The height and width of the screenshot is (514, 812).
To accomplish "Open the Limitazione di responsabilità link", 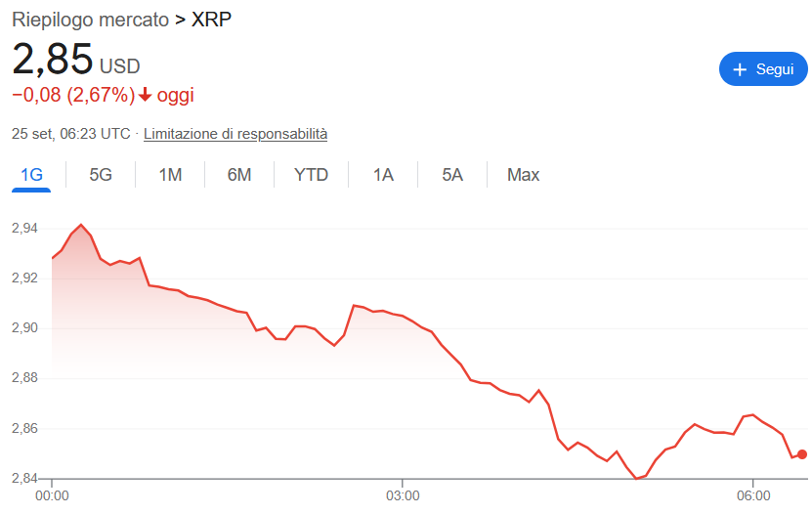I will tap(235, 134).
